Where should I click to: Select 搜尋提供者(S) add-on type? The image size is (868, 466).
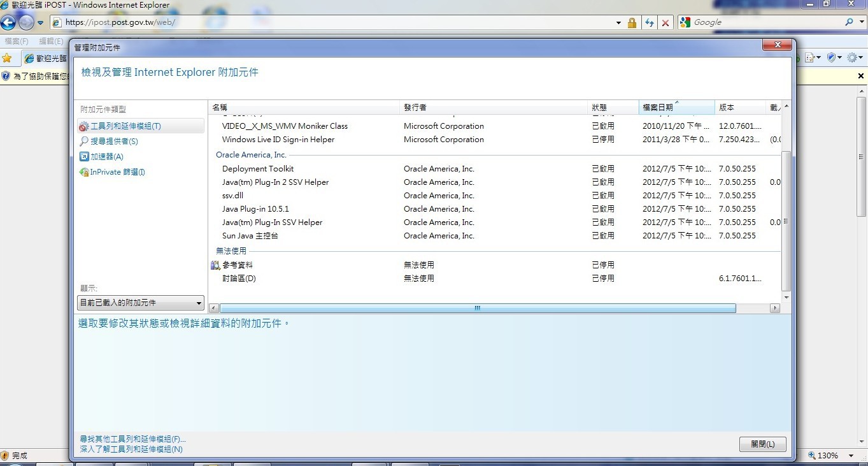(109, 142)
